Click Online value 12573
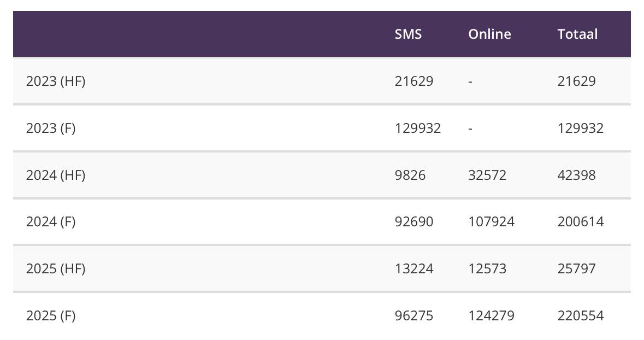 pos(487,268)
